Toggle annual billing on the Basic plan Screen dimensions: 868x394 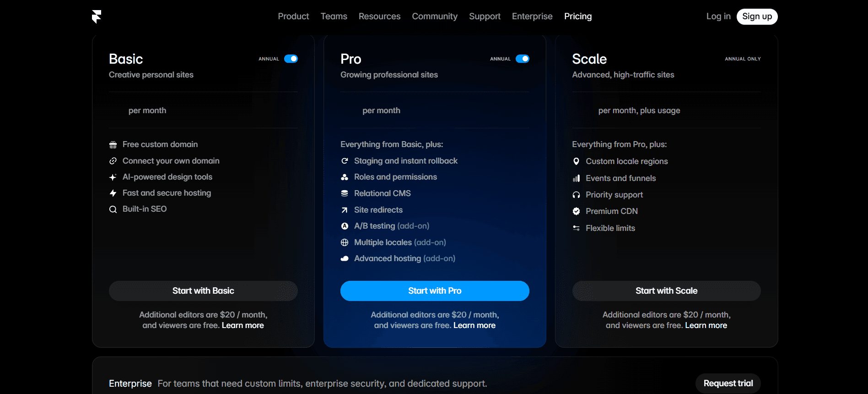click(291, 59)
